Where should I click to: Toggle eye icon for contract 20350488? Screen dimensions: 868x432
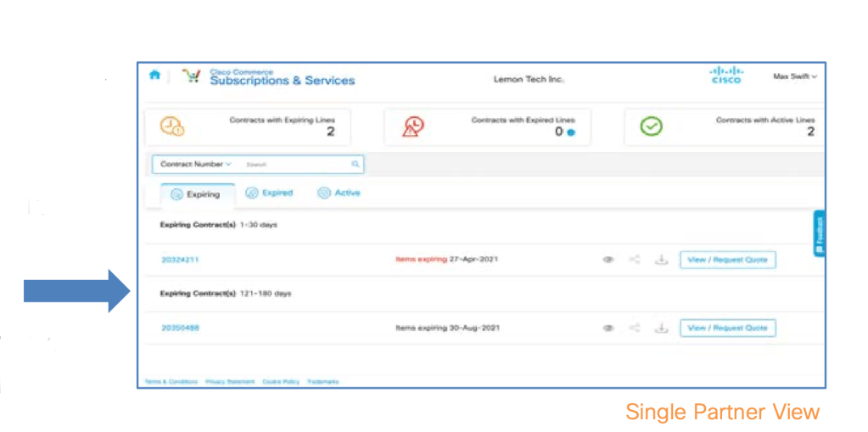(608, 328)
